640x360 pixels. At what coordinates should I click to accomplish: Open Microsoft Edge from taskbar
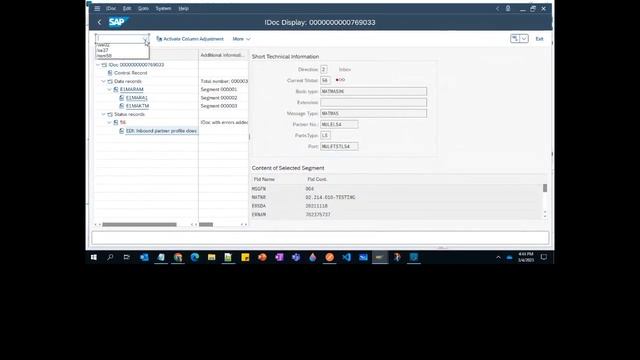[x=195, y=257]
